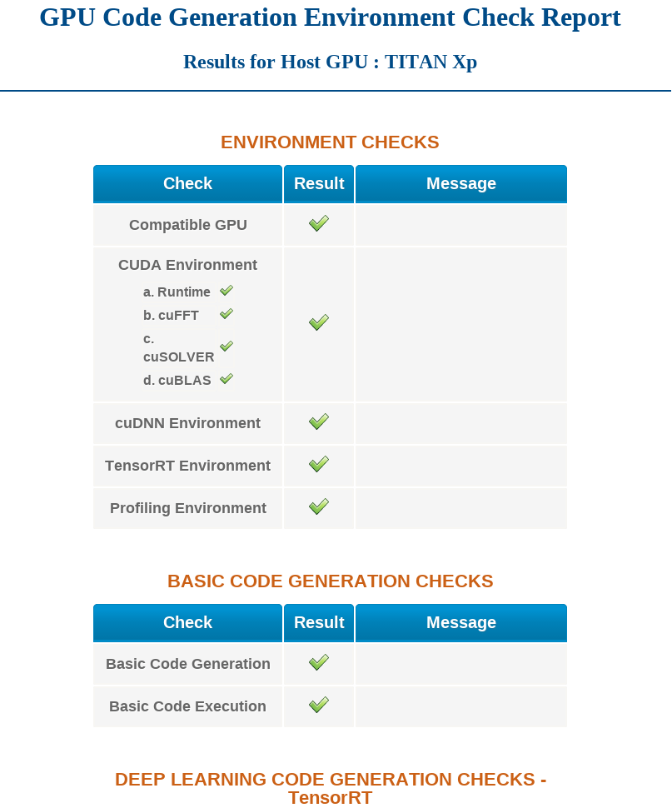Click the CUDA Environment row label

(187, 264)
